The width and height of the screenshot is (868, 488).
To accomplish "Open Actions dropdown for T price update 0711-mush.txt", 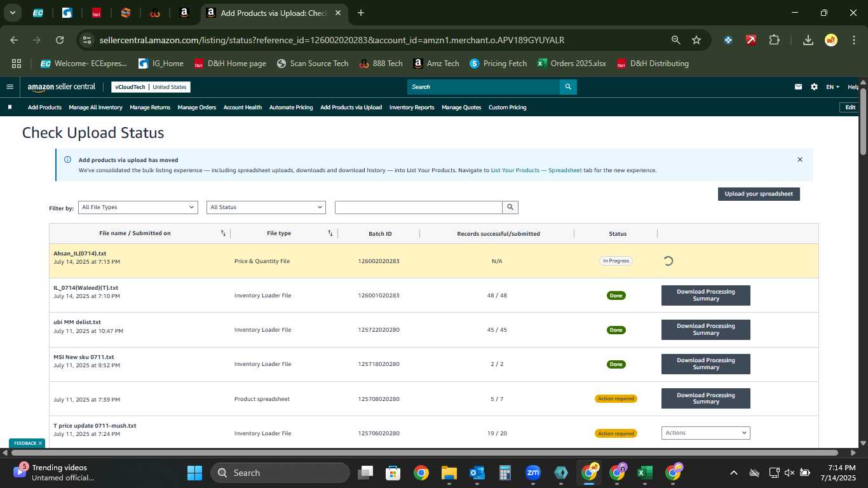I will pos(706,433).
